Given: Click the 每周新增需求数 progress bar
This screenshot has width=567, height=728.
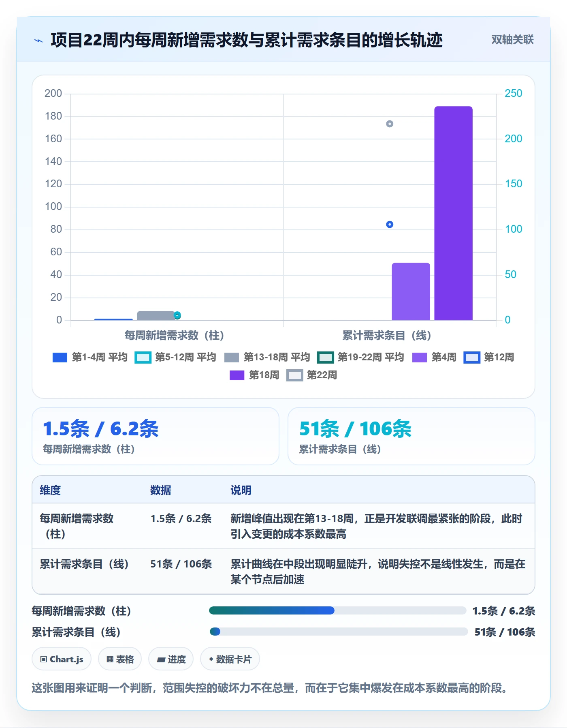Looking at the screenshot, I should (x=338, y=610).
